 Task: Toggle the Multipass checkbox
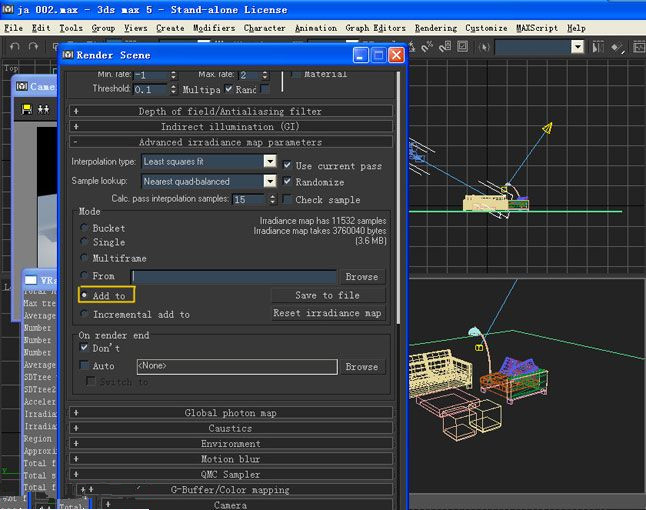(228, 89)
